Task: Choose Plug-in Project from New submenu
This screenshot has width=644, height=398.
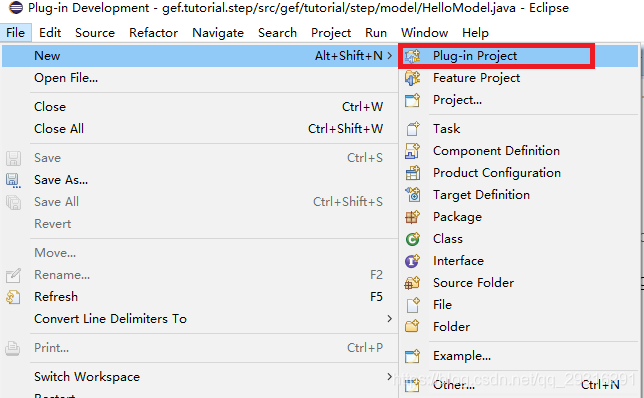Action: point(519,56)
